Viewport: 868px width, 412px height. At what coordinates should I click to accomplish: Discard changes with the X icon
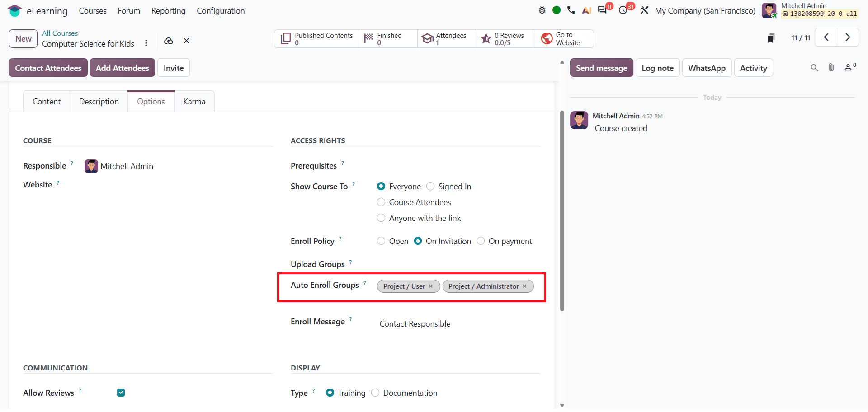pyautogui.click(x=186, y=41)
